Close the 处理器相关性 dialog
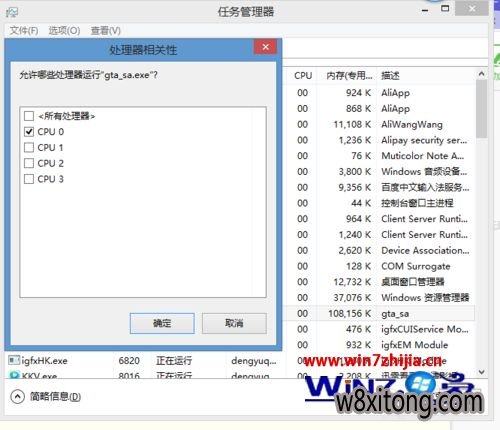 pyautogui.click(x=265, y=47)
